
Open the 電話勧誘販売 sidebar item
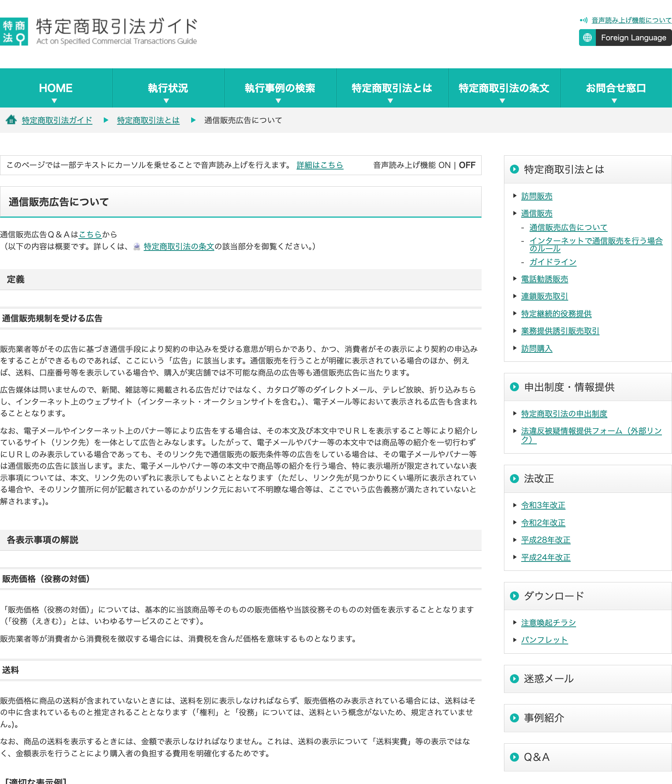544,279
